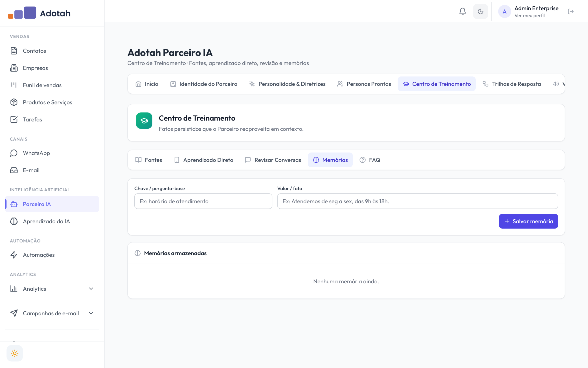
Task: Select Centro de Treinamento tab
Action: (437, 84)
